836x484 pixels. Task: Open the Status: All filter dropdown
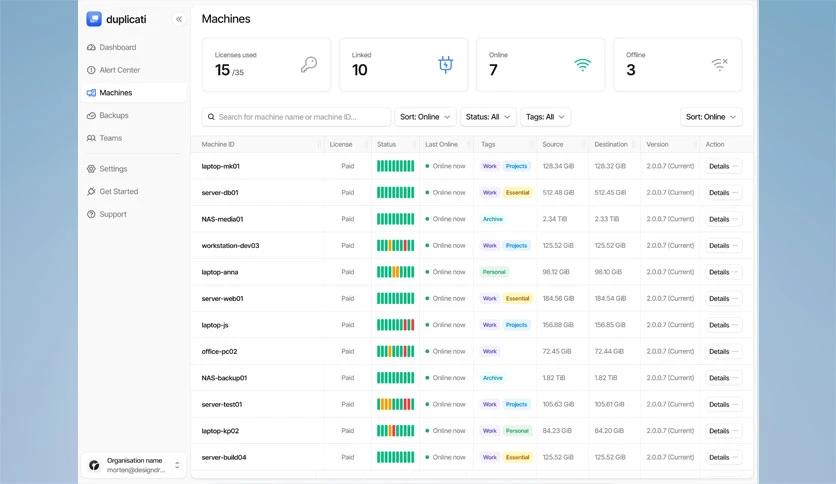tap(489, 117)
